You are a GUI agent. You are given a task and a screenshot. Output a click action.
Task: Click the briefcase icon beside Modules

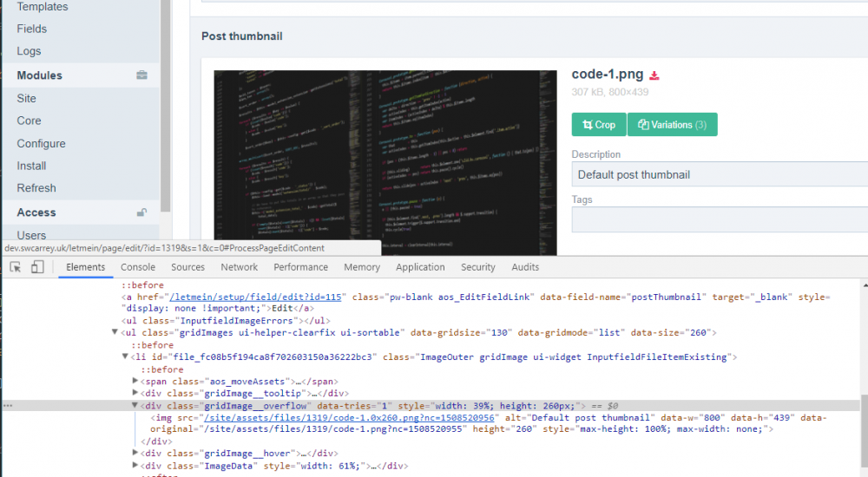(x=141, y=75)
